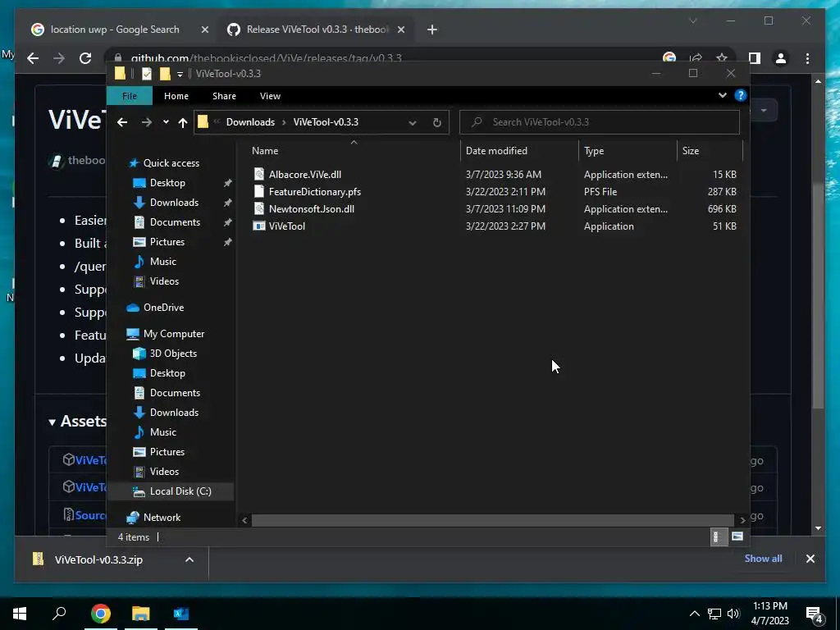Open the View ribbon tab
The image size is (840, 630).
point(270,96)
